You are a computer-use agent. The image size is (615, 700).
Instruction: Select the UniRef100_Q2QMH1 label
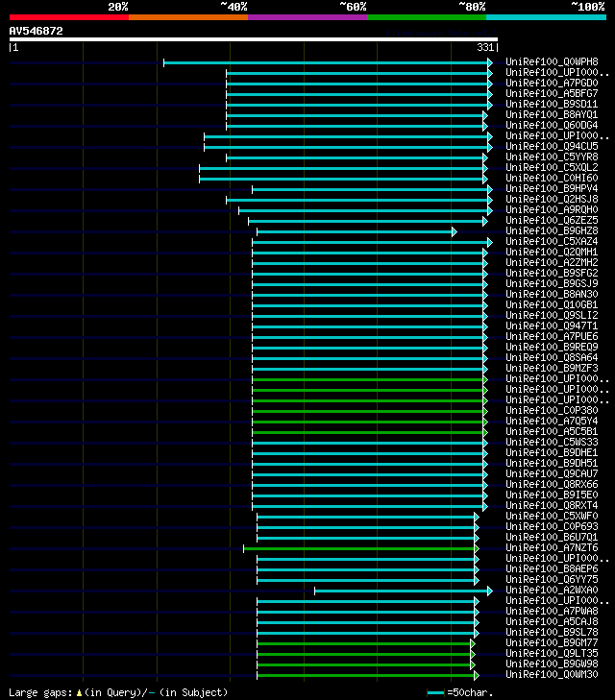click(x=552, y=252)
